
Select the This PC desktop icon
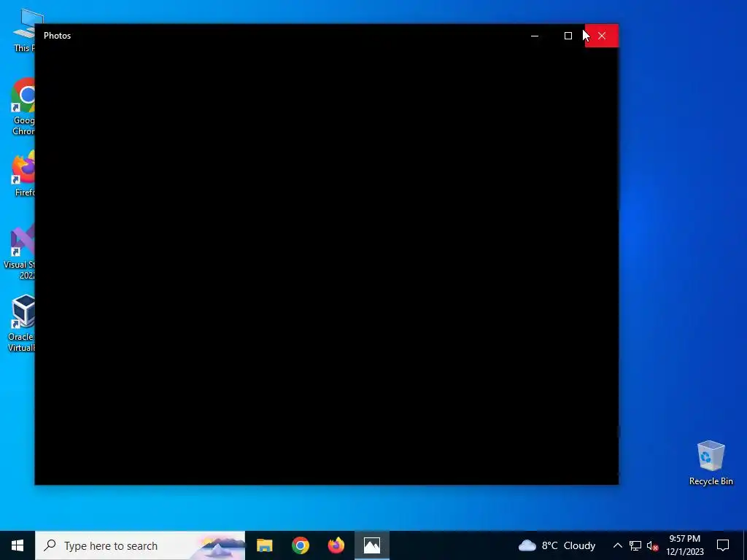25,31
